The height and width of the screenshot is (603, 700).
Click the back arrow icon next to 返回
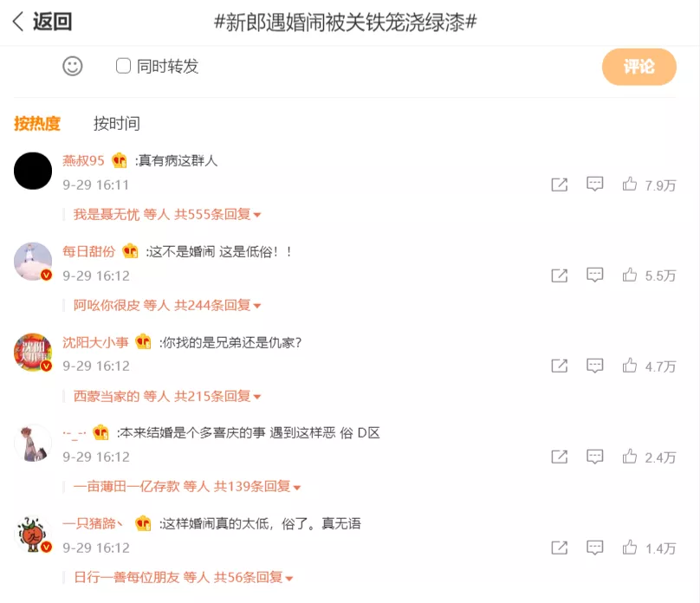pyautogui.click(x=18, y=23)
